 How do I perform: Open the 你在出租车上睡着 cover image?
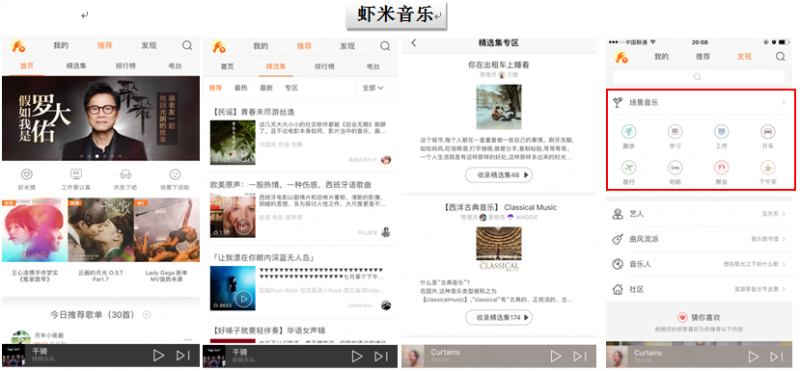(x=498, y=107)
